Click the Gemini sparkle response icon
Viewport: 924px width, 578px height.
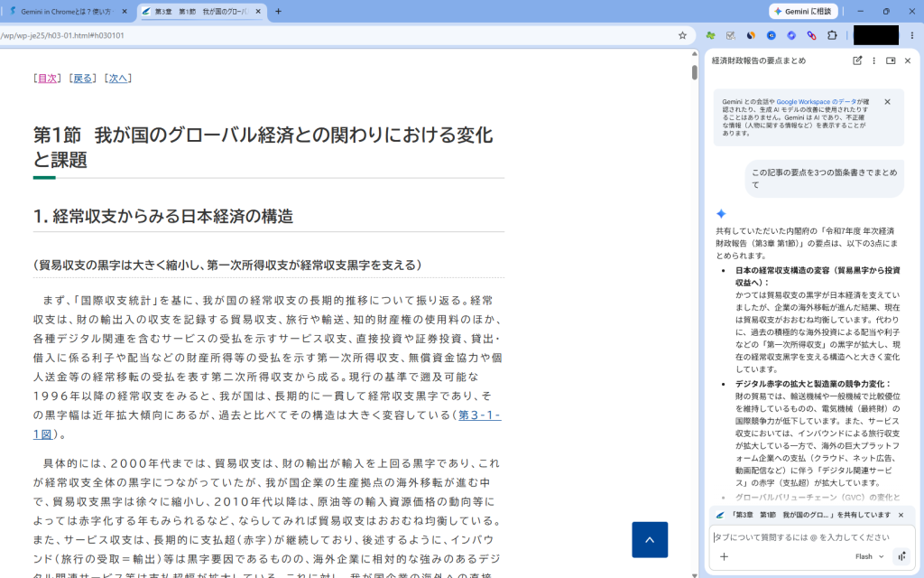pos(721,213)
